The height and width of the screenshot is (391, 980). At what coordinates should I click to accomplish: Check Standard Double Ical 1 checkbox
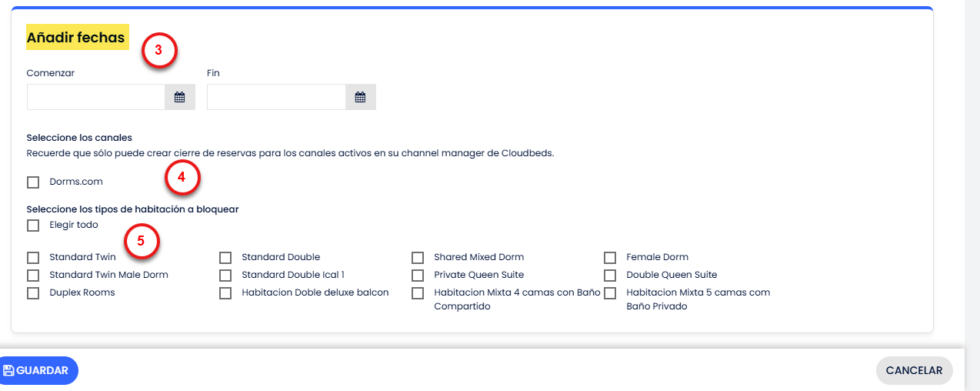[225, 276]
